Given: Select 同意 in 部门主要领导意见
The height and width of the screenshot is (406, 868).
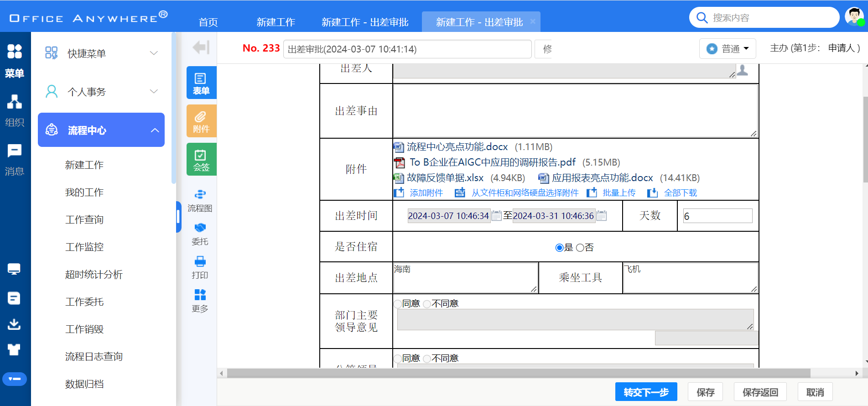Looking at the screenshot, I should point(398,304).
